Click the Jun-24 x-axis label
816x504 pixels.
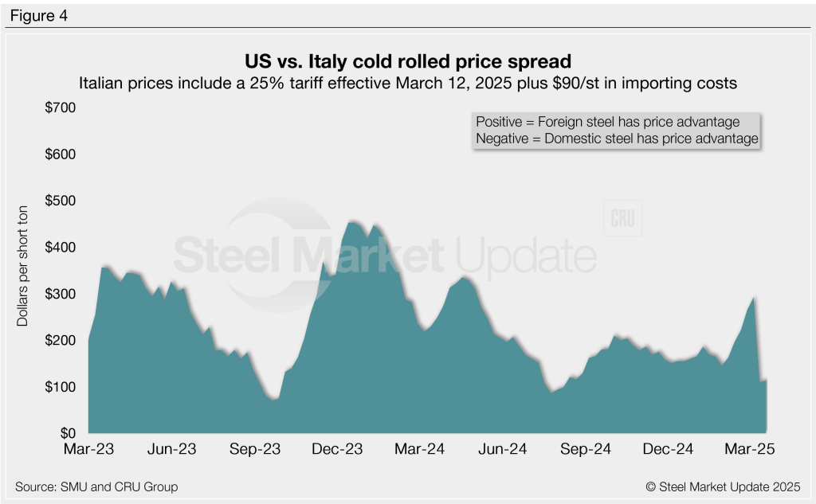pyautogui.click(x=504, y=450)
